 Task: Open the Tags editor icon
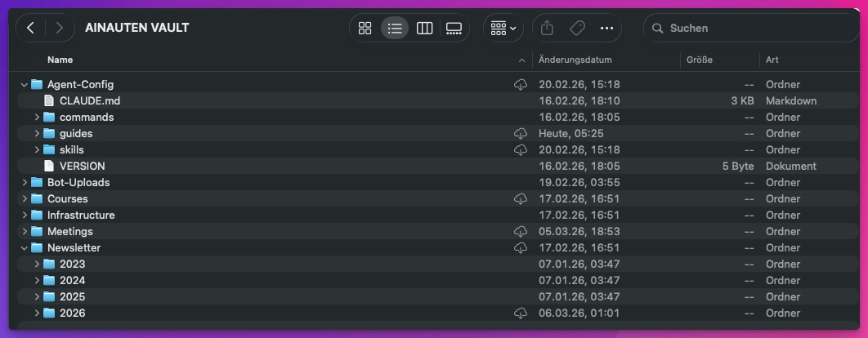(x=577, y=28)
